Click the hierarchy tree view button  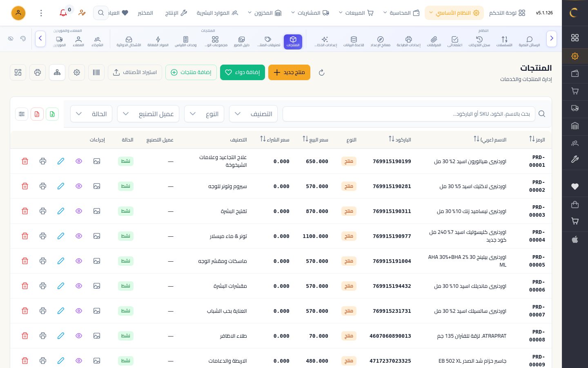point(57,72)
